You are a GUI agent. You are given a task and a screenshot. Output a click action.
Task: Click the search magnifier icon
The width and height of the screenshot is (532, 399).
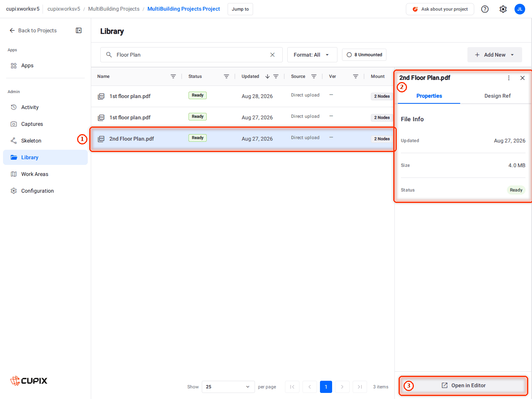point(109,55)
